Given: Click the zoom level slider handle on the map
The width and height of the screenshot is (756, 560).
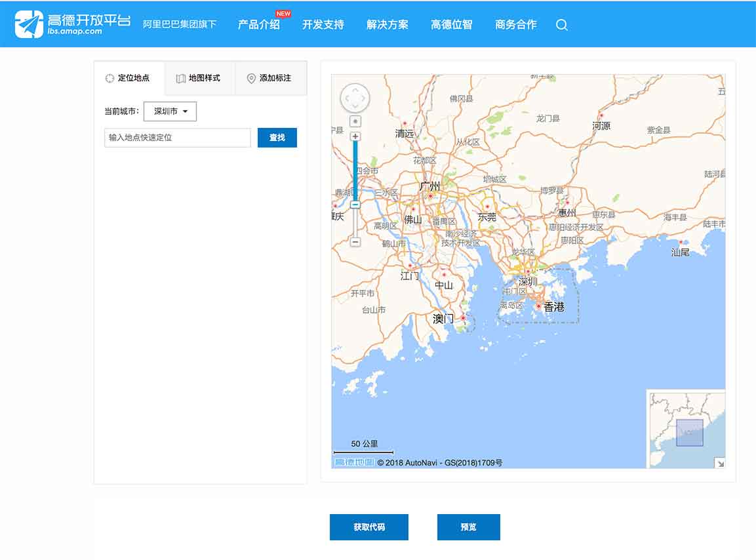Looking at the screenshot, I should click(x=355, y=205).
